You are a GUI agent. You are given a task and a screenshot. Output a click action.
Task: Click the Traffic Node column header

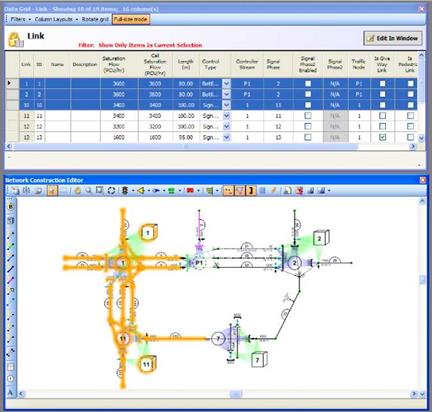359,64
